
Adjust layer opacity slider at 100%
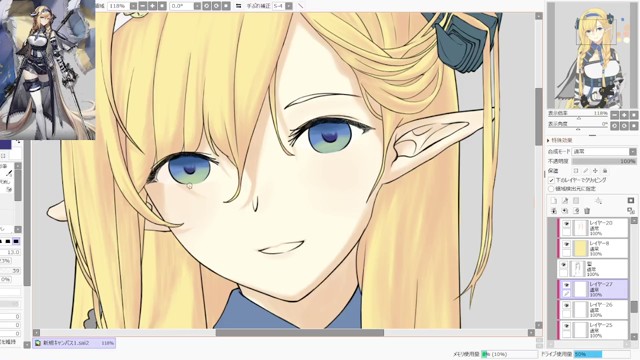click(604, 161)
